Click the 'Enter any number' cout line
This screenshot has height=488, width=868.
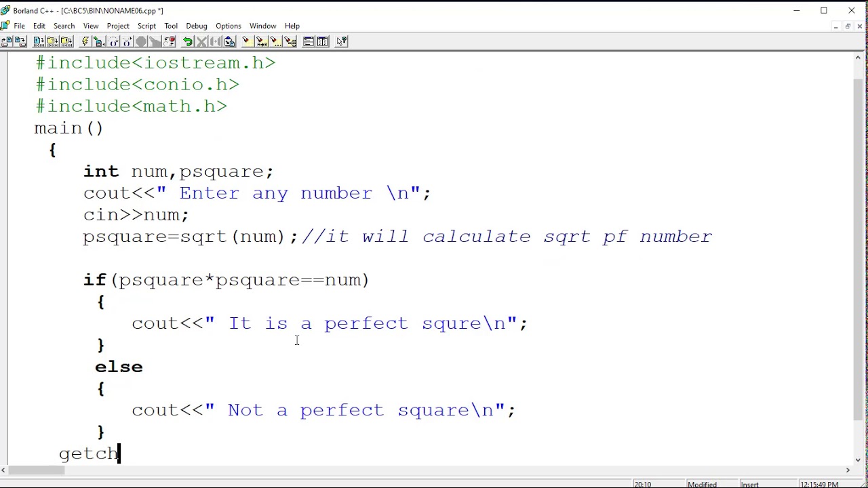pyautogui.click(x=257, y=193)
